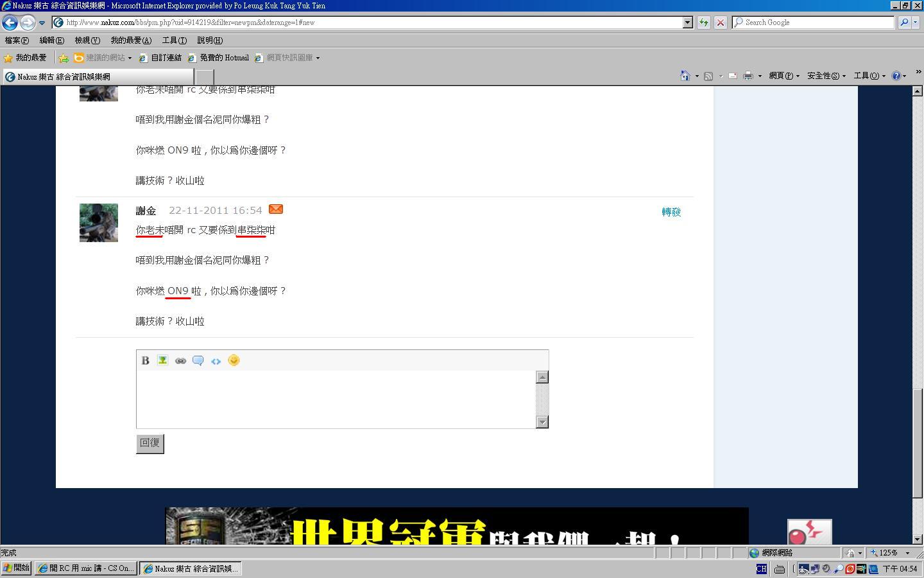Toggle bold formatting in reply editor
This screenshot has width=924, height=578.
pos(146,360)
